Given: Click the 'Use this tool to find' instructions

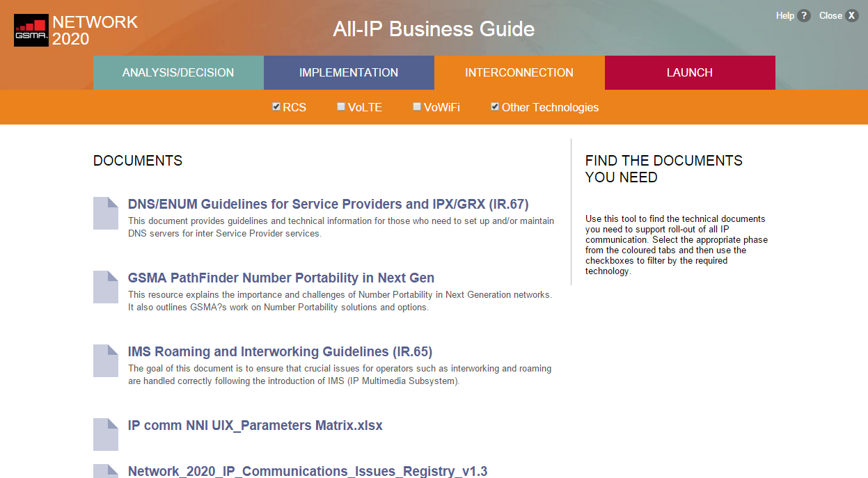Looking at the screenshot, I should [677, 245].
